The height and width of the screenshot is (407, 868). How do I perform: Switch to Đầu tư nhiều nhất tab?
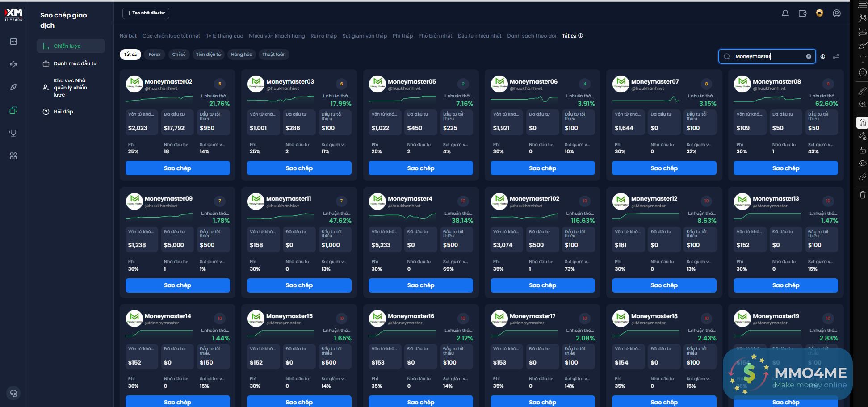(480, 36)
